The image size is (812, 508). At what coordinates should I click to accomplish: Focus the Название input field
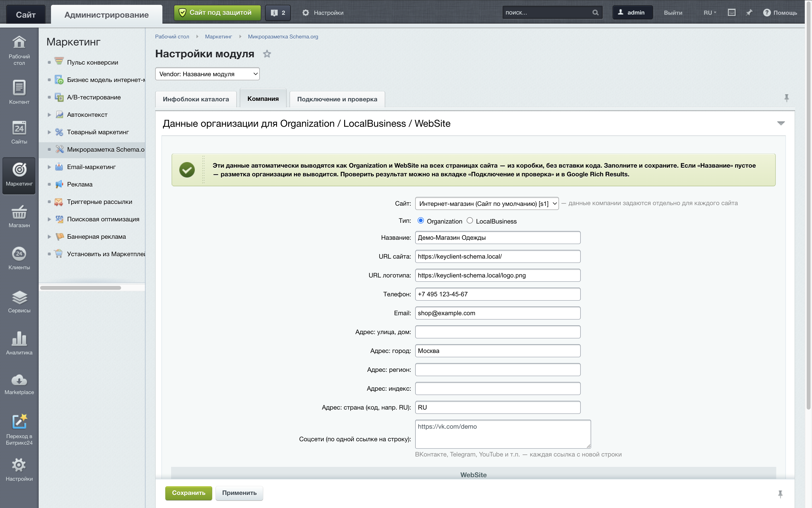coord(498,238)
